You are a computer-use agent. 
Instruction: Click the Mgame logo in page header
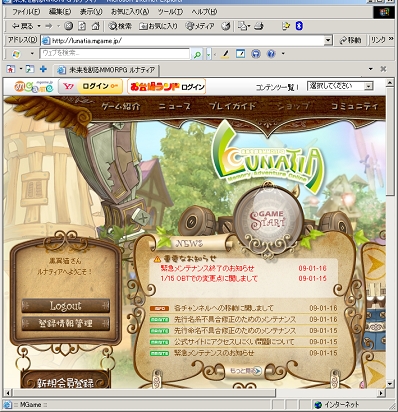coord(34,87)
